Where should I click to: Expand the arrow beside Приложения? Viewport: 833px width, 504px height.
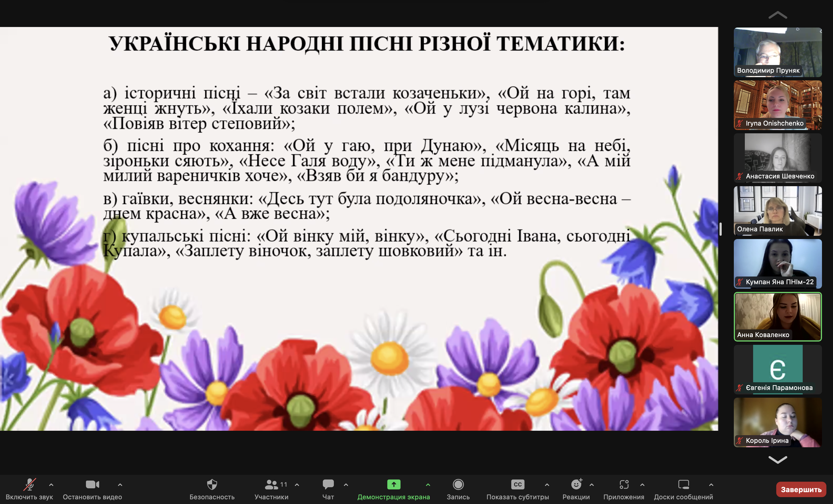pos(642,485)
